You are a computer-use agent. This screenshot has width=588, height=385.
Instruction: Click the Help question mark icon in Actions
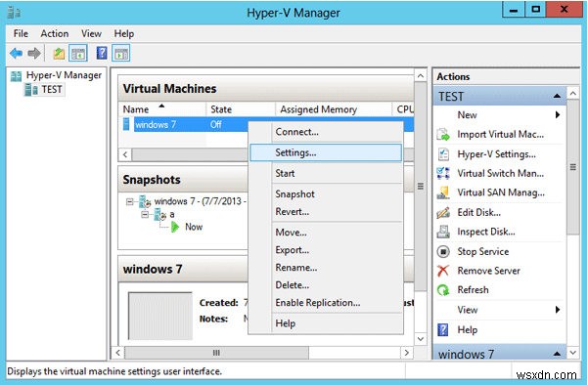tap(443, 330)
